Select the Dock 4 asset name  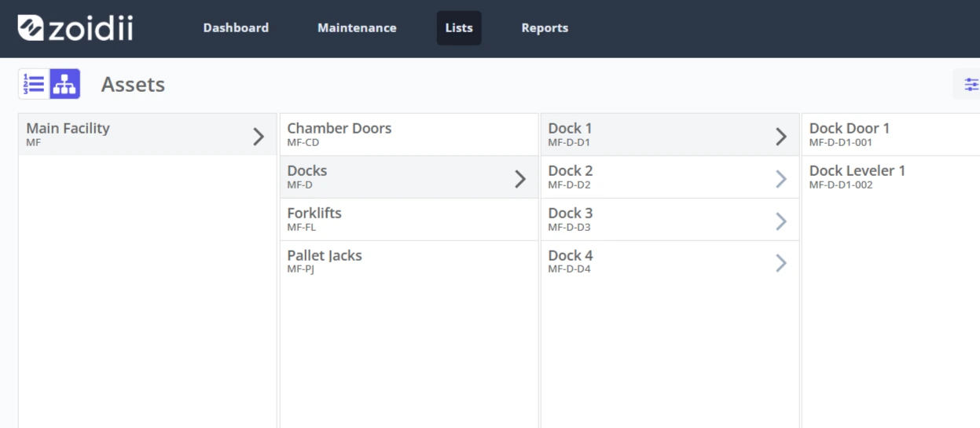[x=570, y=255]
